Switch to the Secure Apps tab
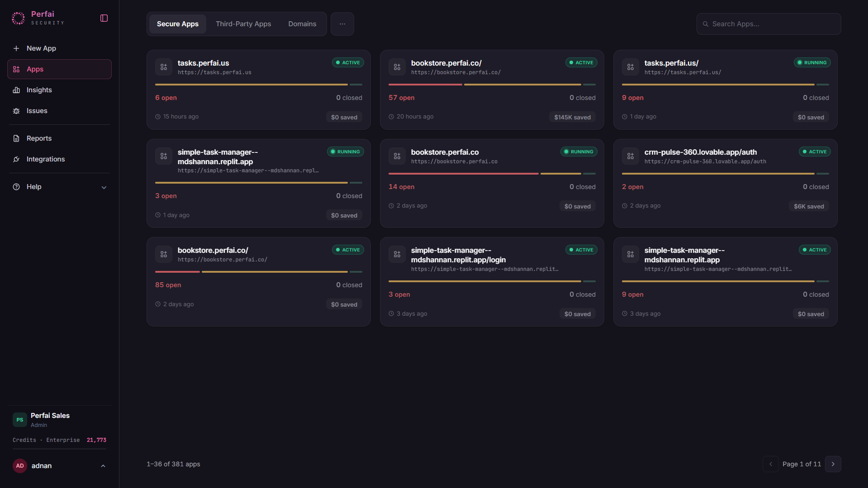Image resolution: width=868 pixels, height=488 pixels. (x=178, y=24)
